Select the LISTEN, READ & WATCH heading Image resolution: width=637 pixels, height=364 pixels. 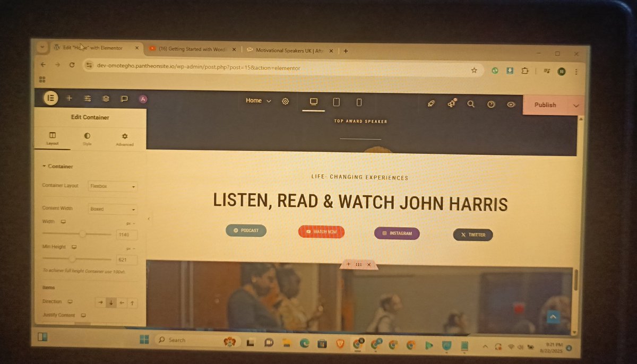[x=360, y=203]
